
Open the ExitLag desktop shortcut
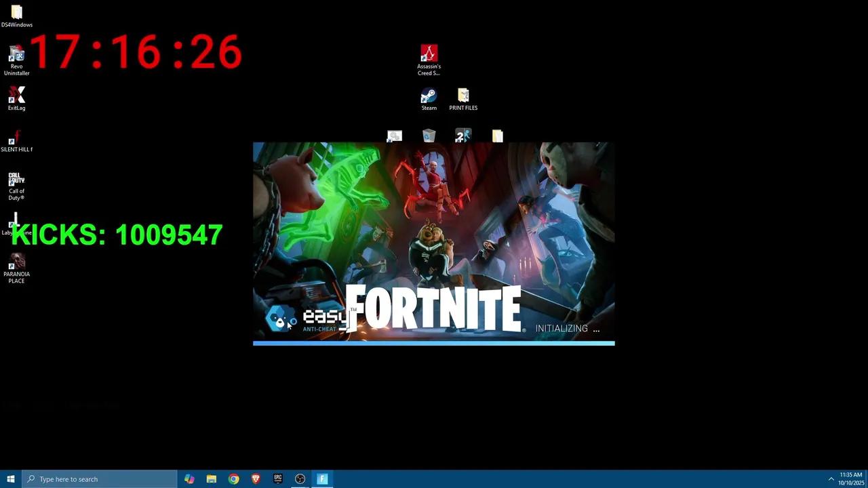[x=16, y=98]
